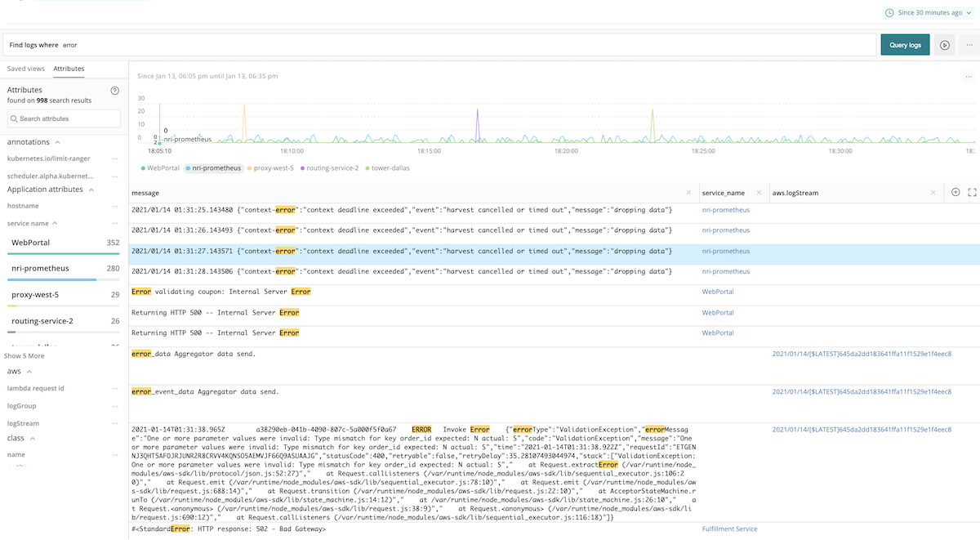
Task: Open nri-prometheus link in 01:31:25 log row
Action: [726, 210]
